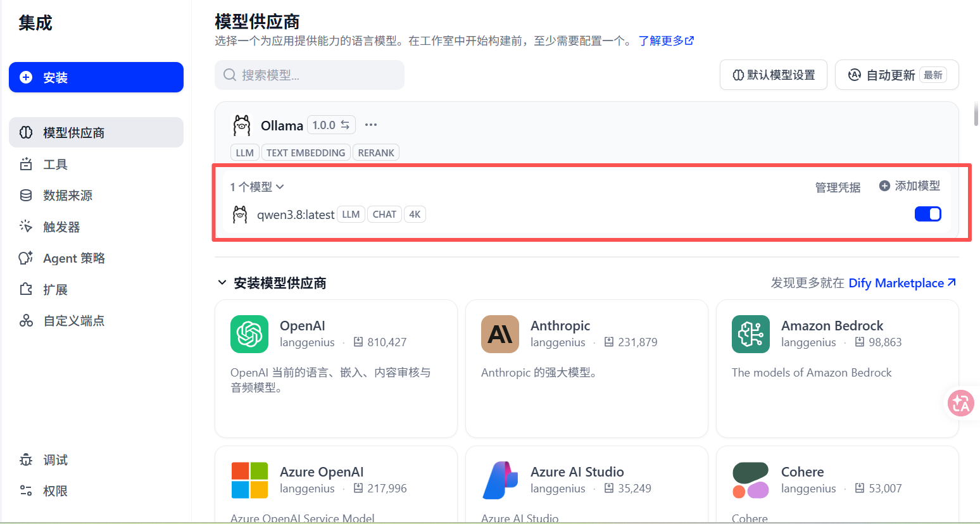Open 权限 in the sidebar
This screenshot has height=524, width=980.
tap(96, 490)
